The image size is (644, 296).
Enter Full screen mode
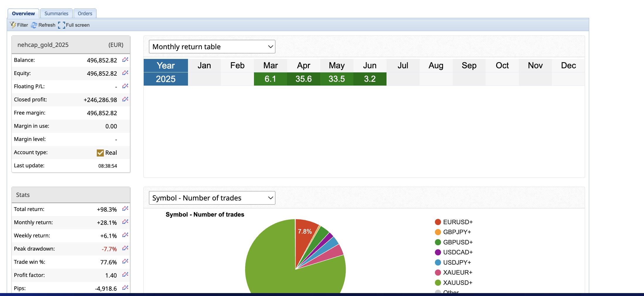(x=74, y=25)
